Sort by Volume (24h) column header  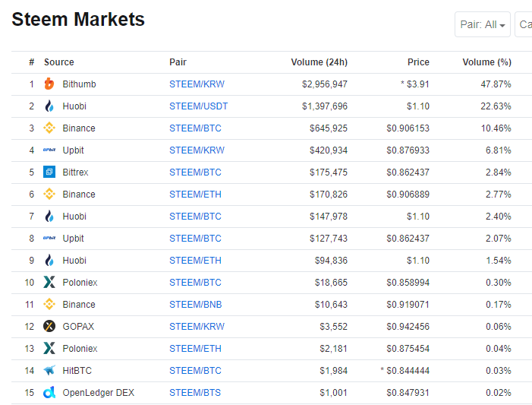[x=319, y=62]
